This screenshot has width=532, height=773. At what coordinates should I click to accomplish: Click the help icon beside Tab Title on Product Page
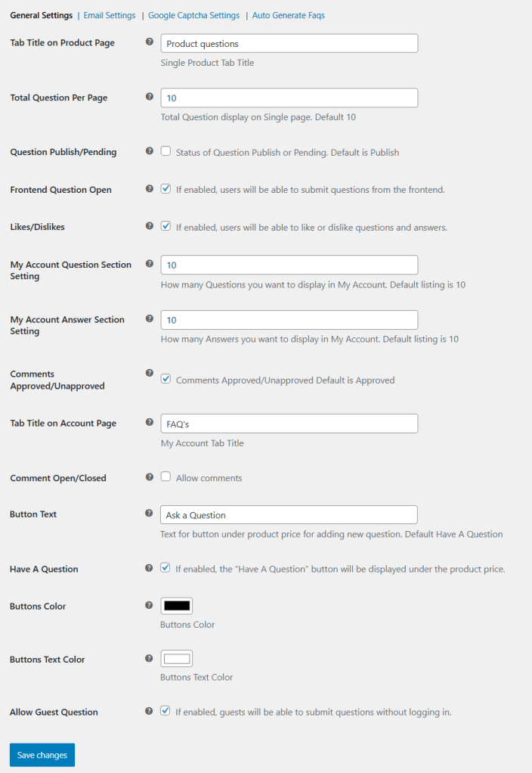coord(149,42)
